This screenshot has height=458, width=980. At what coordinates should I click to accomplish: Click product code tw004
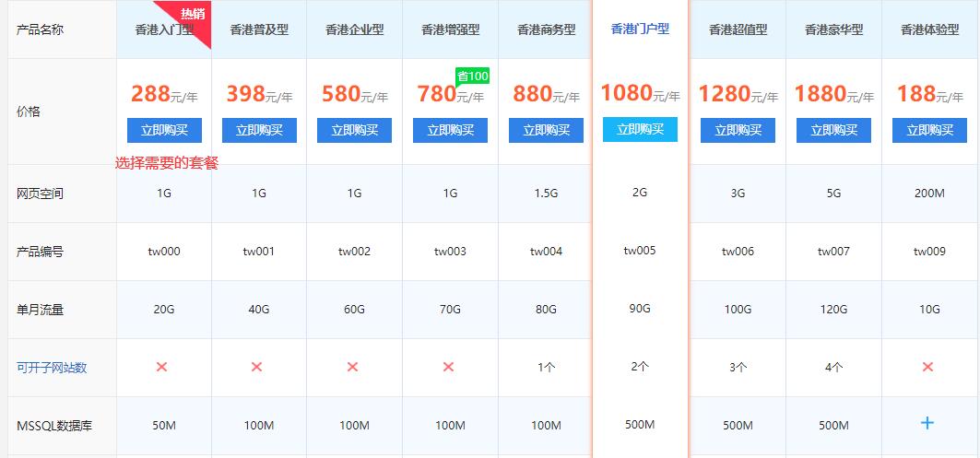[547, 252]
